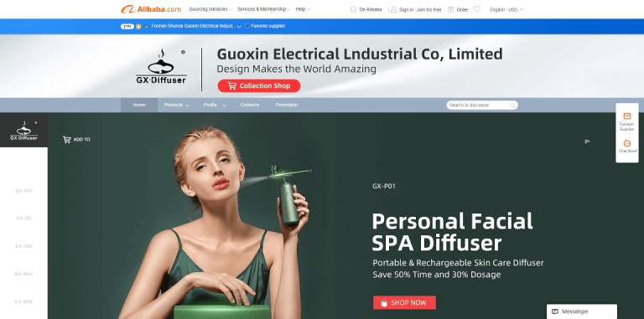Click the Contact Supplier envelope icon
This screenshot has height=319, width=644.
[626, 116]
